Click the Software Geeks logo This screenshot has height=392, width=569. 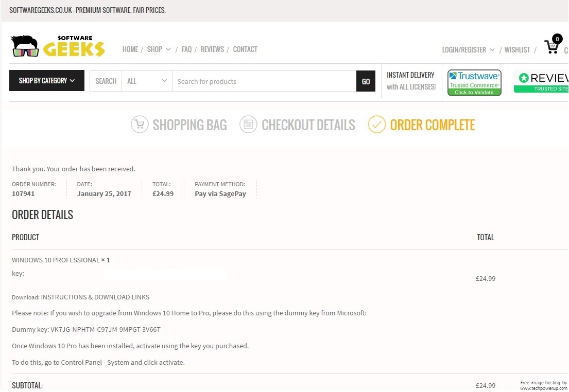58,46
